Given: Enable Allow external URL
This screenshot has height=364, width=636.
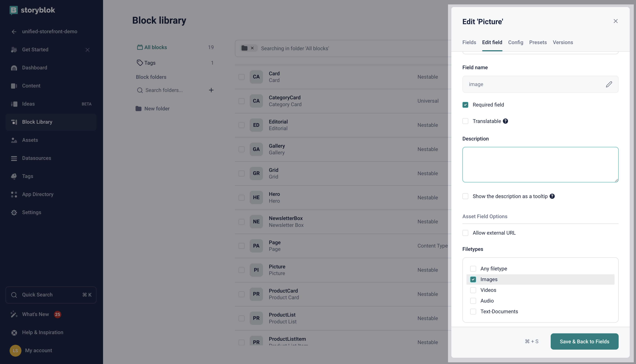Looking at the screenshot, I should click(465, 233).
